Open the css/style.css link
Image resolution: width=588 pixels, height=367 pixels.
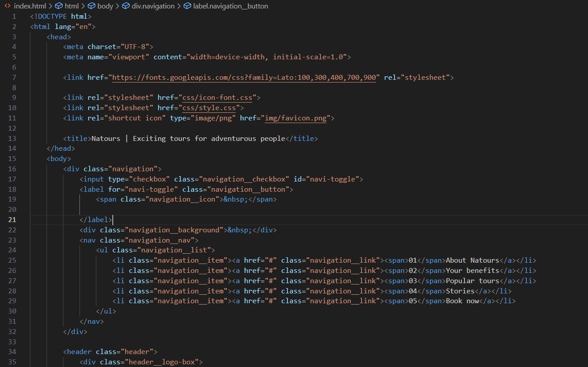(209, 108)
